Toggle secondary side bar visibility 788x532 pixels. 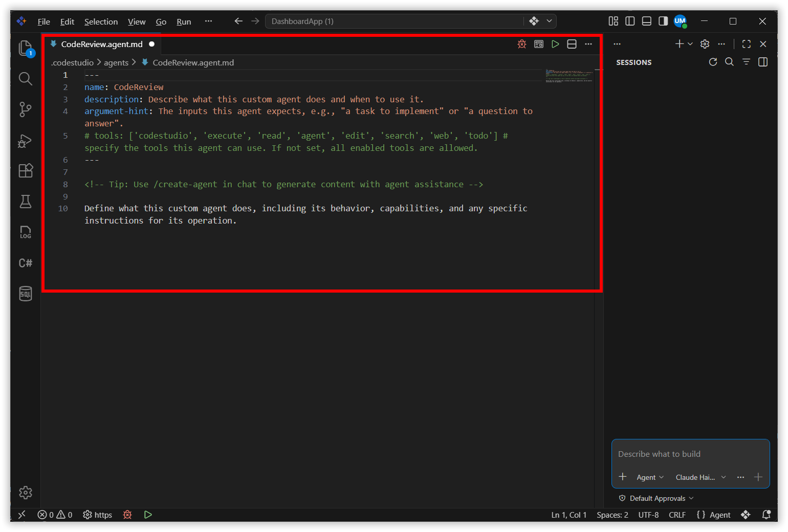tap(663, 21)
